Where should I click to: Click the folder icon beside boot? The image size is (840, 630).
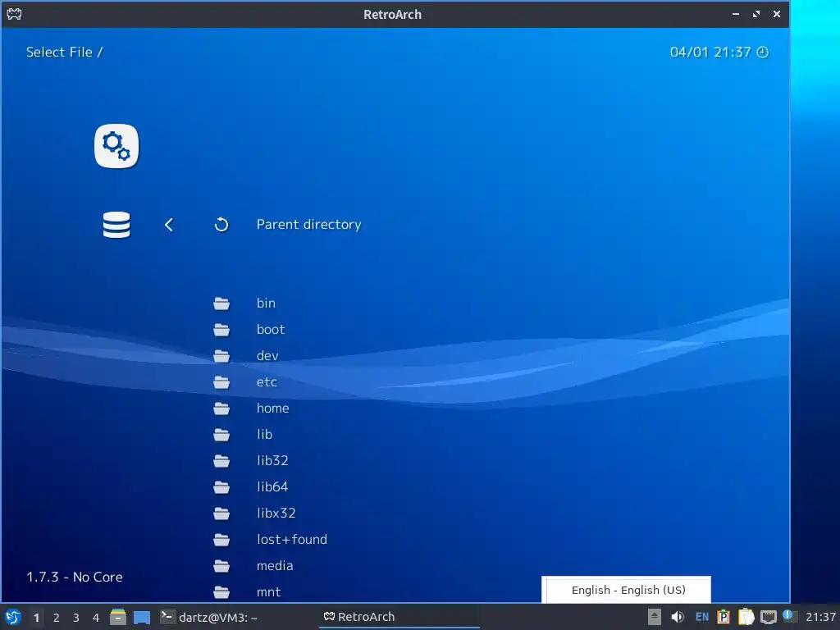point(221,330)
